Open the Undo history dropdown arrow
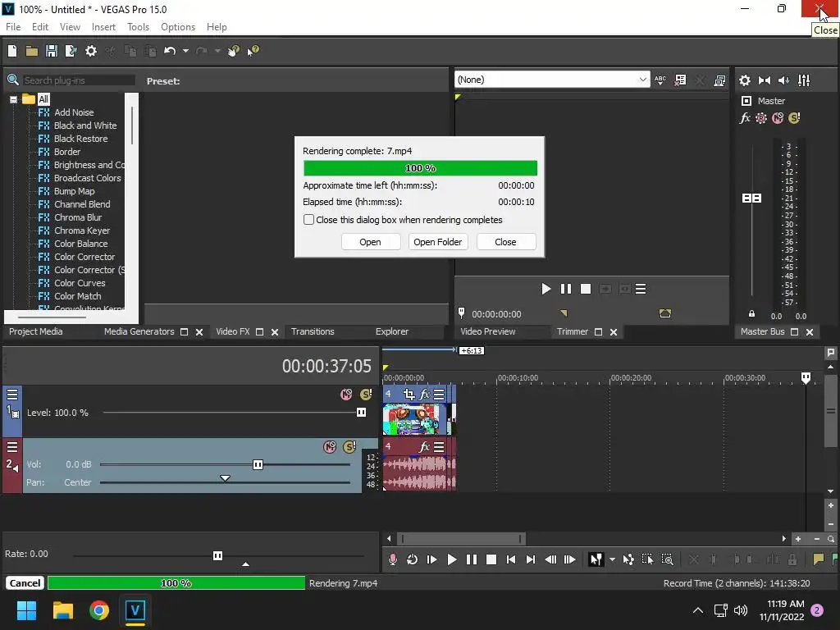 click(185, 51)
